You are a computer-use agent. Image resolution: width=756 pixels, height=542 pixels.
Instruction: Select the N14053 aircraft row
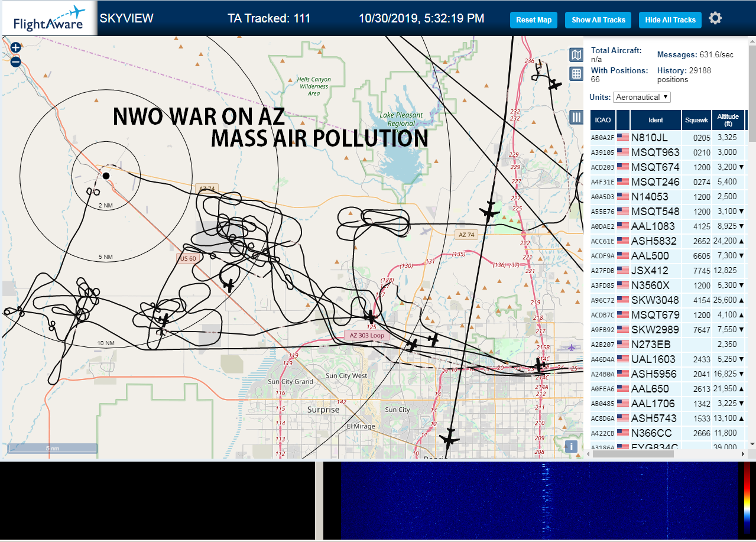668,196
